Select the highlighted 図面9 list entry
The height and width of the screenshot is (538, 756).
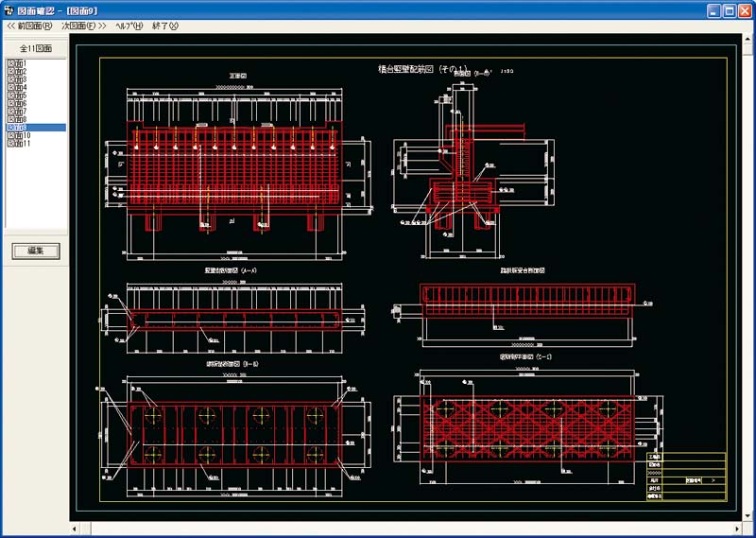36,128
